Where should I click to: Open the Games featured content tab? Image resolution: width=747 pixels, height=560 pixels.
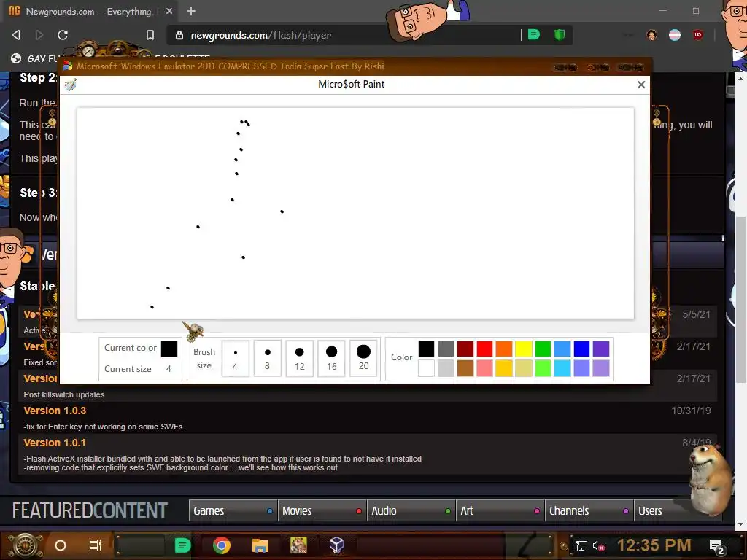coord(233,510)
